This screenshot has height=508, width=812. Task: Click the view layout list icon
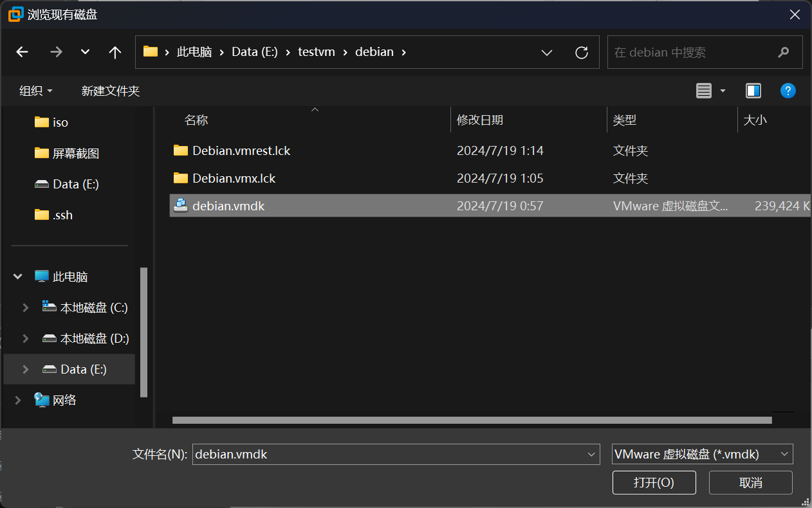tap(704, 91)
